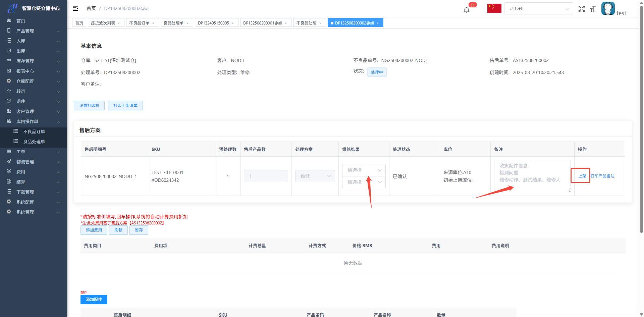Close the 不良品处理 tab
Viewport: 644px width, 317px height.
pyautogui.click(x=320, y=23)
